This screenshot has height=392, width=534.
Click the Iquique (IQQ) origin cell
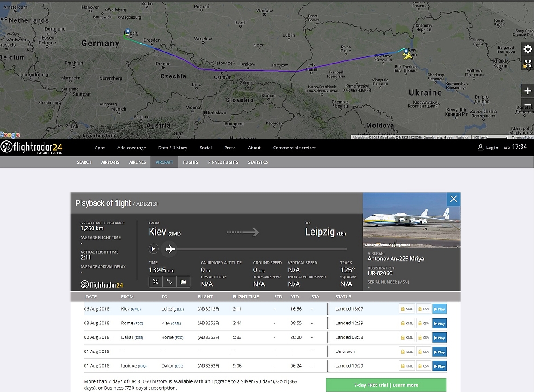[134, 366]
